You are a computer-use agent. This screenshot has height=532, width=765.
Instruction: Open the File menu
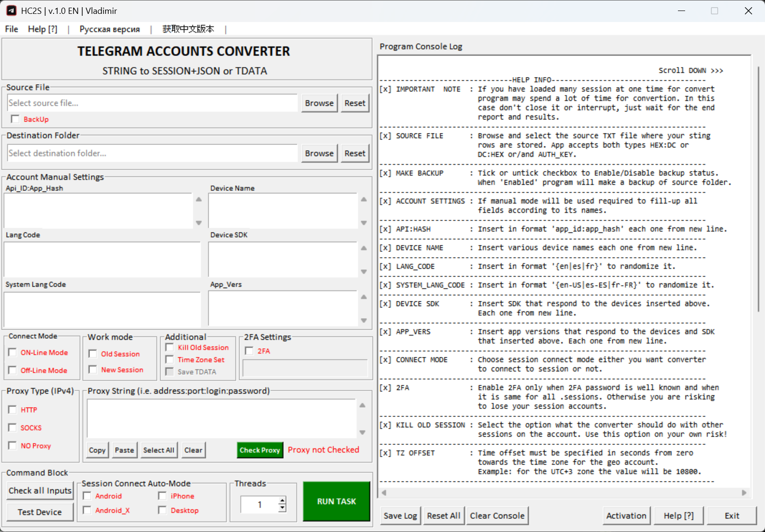[11, 29]
